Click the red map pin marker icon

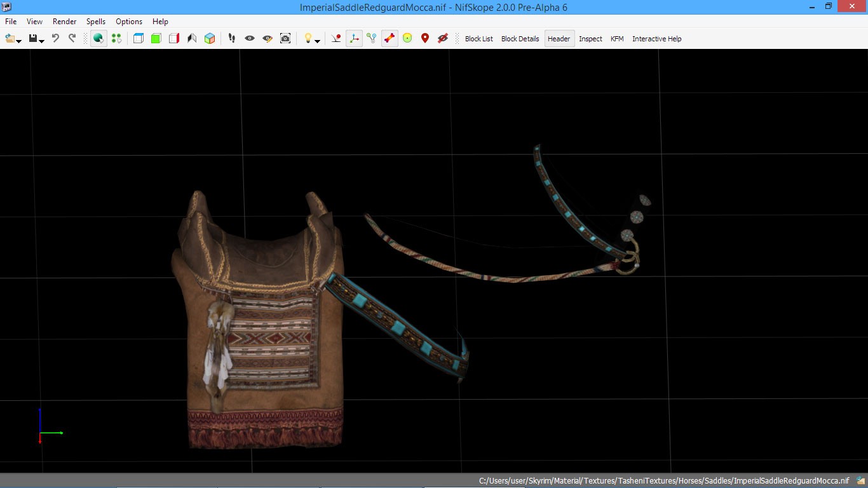(x=425, y=39)
